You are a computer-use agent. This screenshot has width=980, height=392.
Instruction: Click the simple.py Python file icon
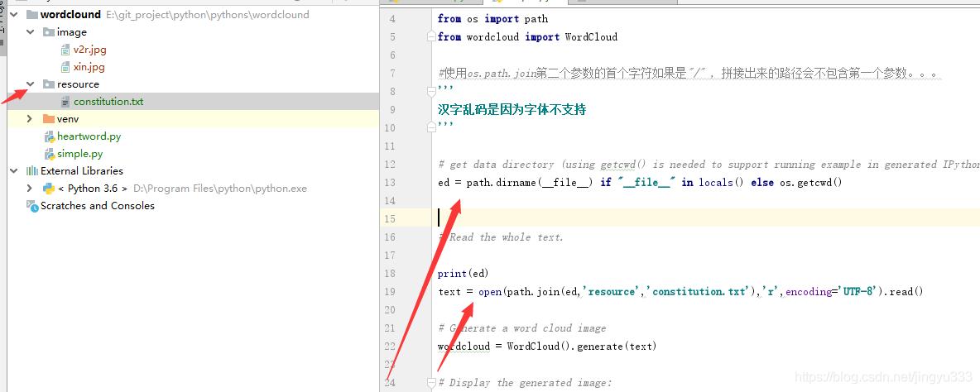tap(50, 154)
